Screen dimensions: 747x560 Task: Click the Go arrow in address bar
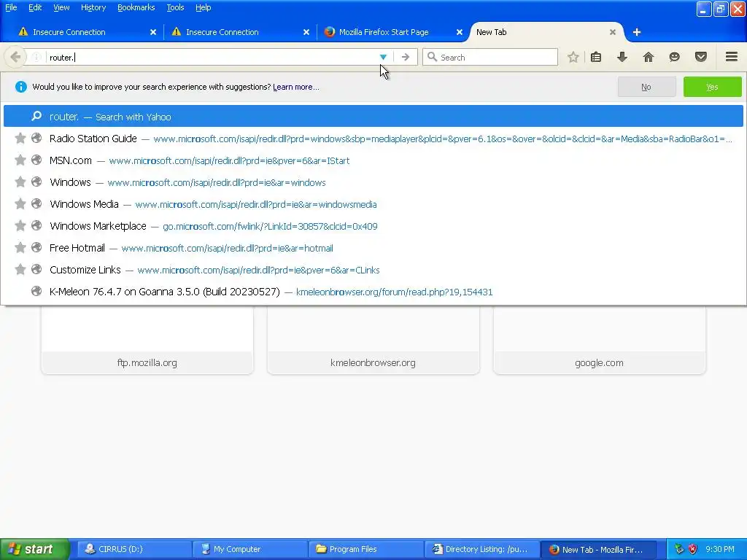[x=406, y=57]
